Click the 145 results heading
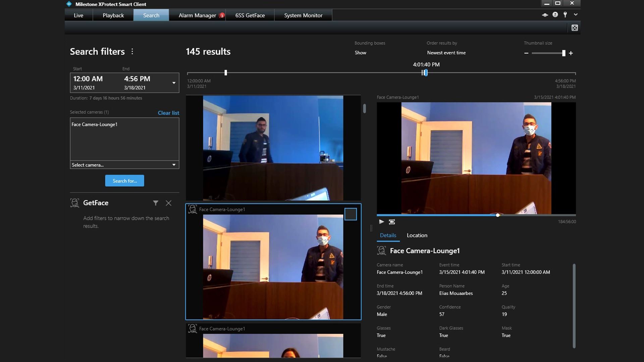Screen dimensions: 644x362 [x=208, y=51]
